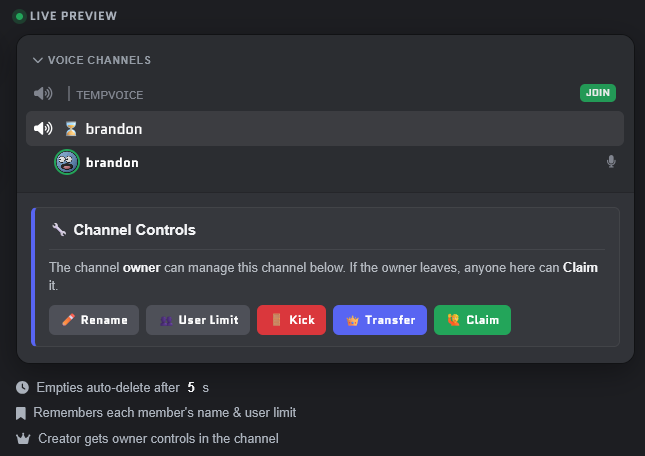Kick a member with Kick button

[x=291, y=320]
